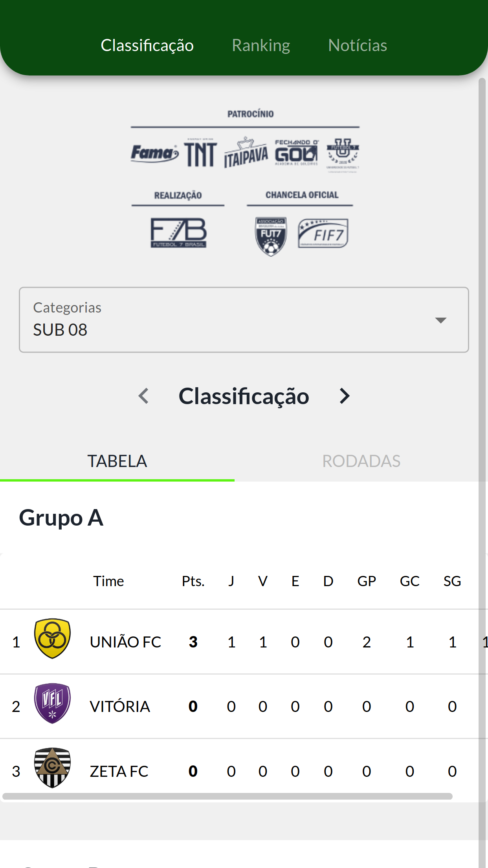Click the F7B Futebol 7 Brasil logo

point(178,233)
